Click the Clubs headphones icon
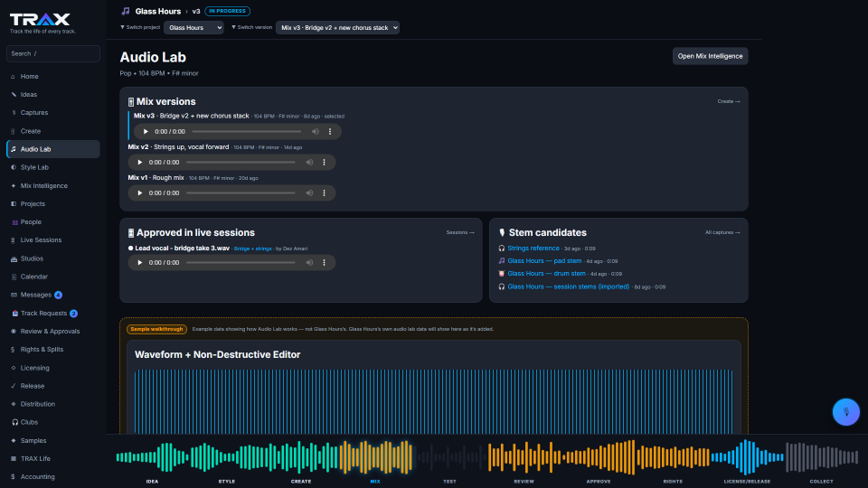The image size is (868, 488). [15, 422]
